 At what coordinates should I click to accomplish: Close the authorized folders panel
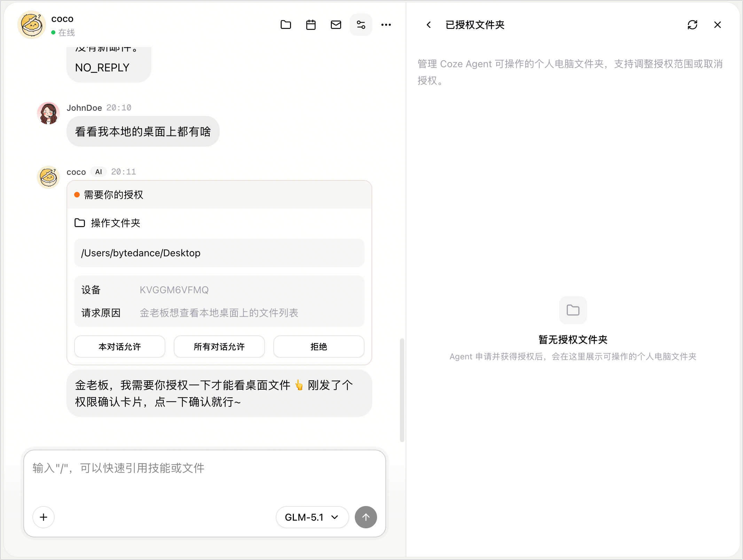click(x=717, y=25)
